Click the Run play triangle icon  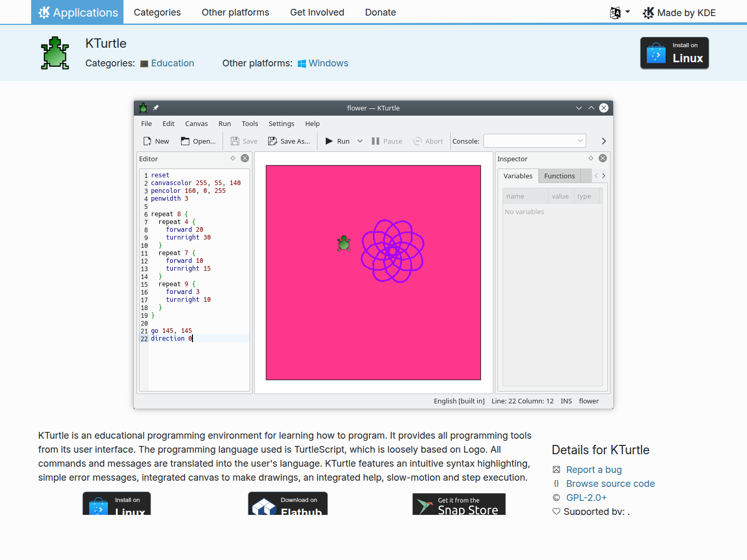click(x=329, y=141)
